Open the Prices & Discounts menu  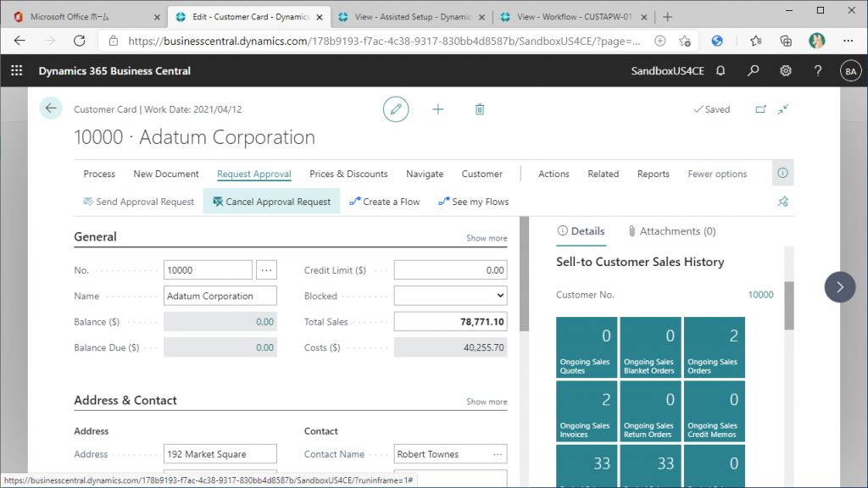pyautogui.click(x=348, y=174)
